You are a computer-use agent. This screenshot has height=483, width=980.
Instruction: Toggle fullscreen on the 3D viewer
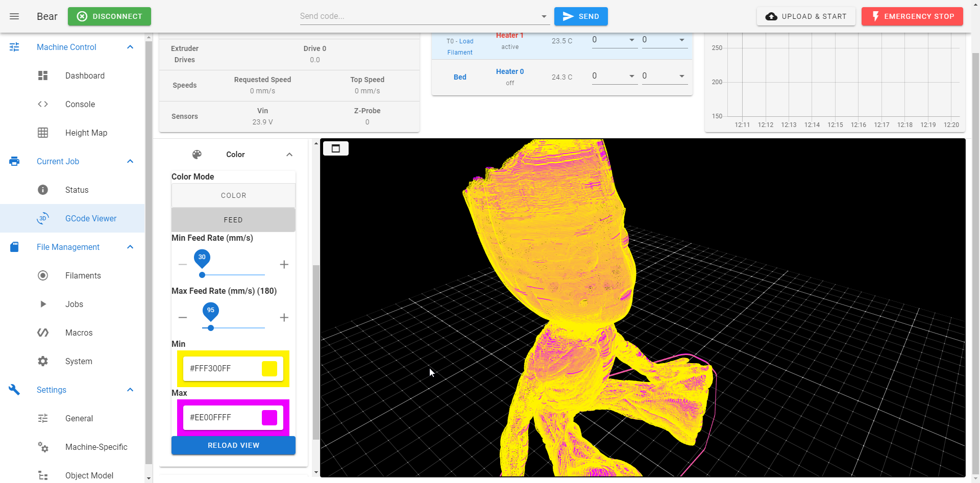(x=336, y=148)
